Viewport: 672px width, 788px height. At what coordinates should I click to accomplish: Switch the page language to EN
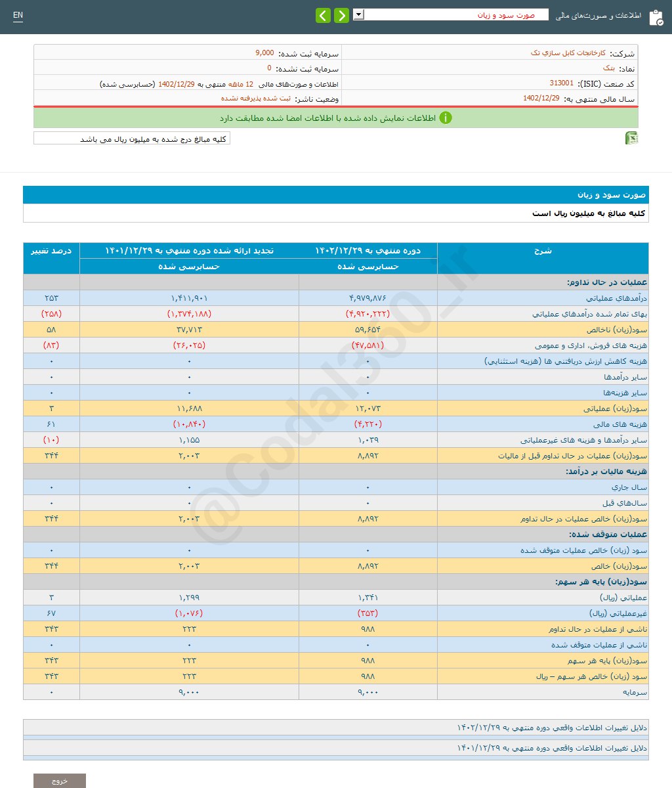pyautogui.click(x=18, y=16)
